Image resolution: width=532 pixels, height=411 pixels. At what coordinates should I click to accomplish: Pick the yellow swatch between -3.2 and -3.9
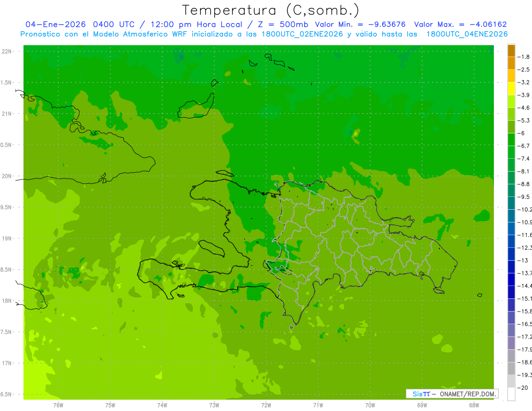tap(511, 89)
